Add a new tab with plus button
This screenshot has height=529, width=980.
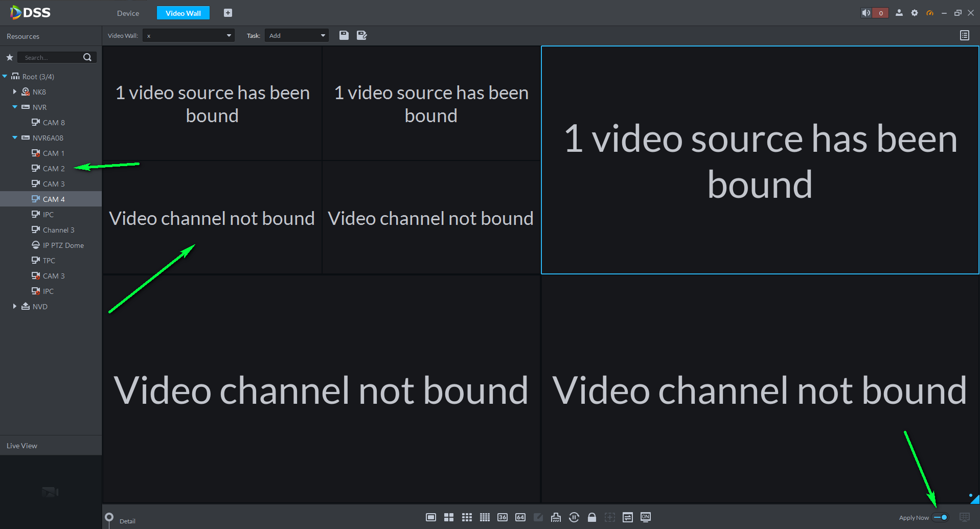228,13
